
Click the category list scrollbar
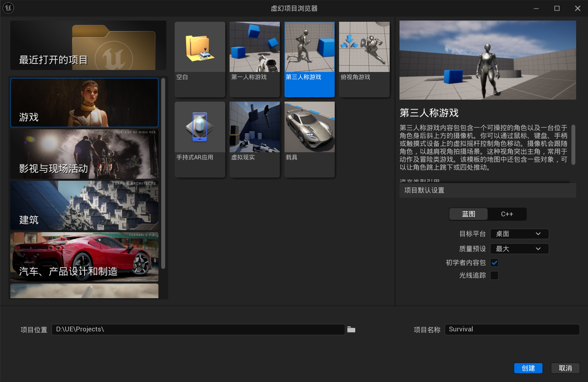[x=163, y=174]
